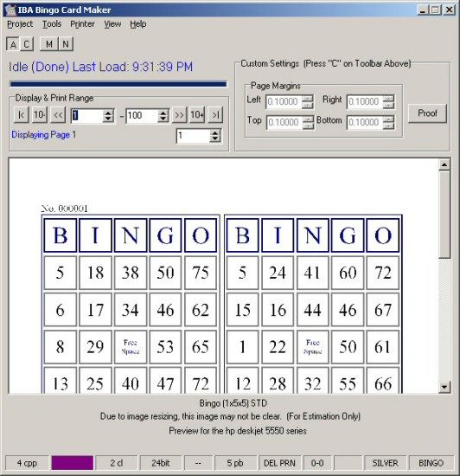
Task: Click the Top margin field
Action: [x=284, y=122]
